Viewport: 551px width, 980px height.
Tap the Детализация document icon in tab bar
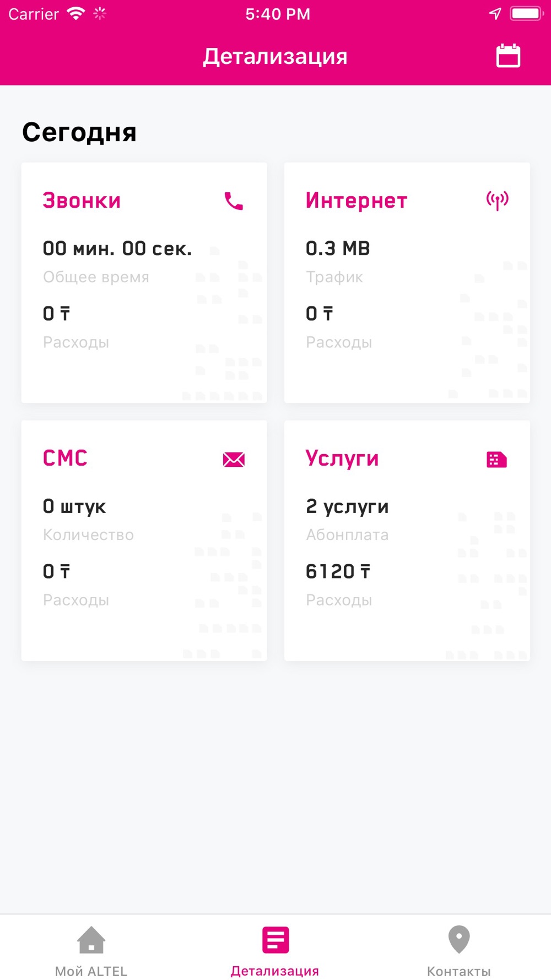(275, 940)
